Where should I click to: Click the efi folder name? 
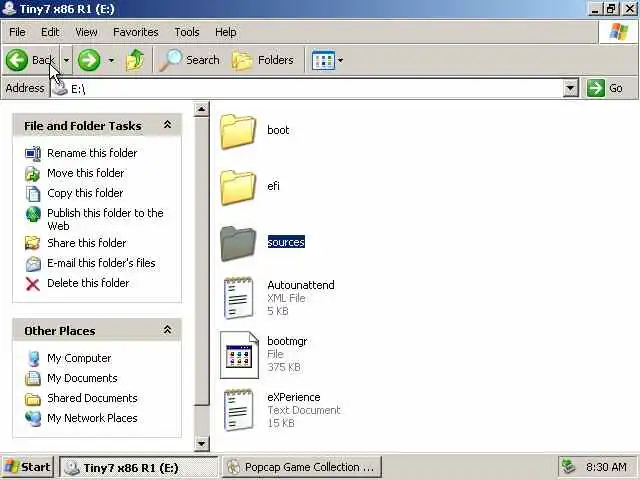273,186
